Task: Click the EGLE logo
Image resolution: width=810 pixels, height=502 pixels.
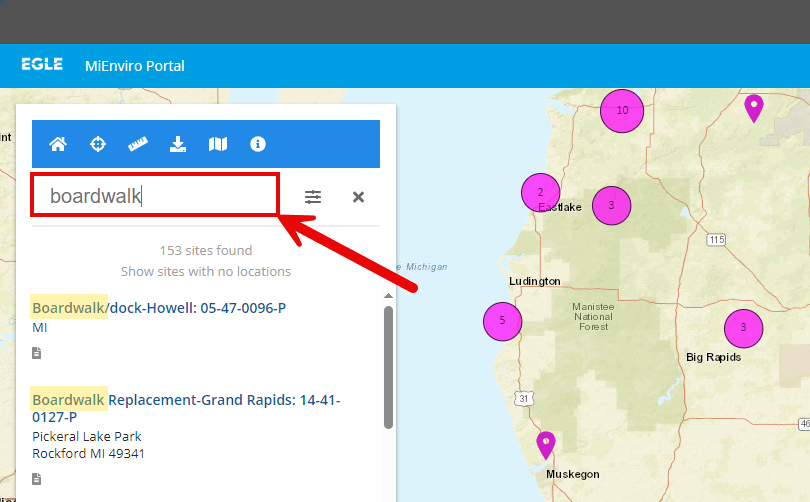Action: pyautogui.click(x=42, y=65)
